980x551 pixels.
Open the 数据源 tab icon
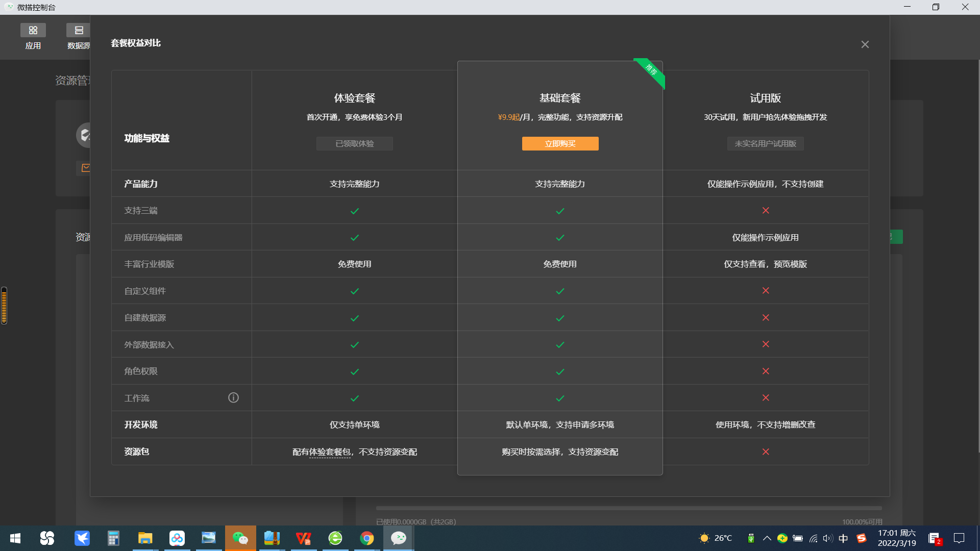pyautogui.click(x=79, y=31)
